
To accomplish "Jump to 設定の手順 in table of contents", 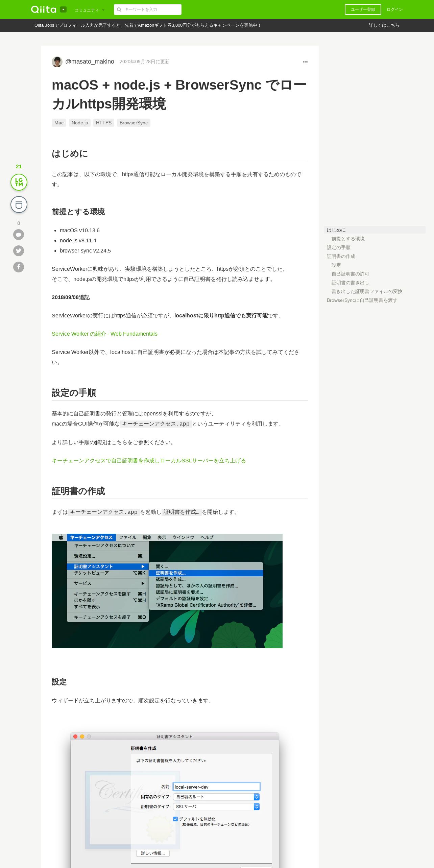I will (338, 247).
